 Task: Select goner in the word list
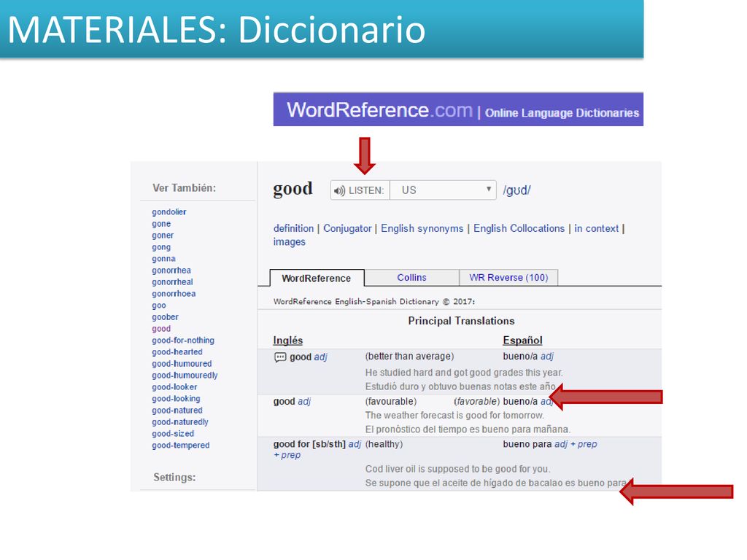pyautogui.click(x=163, y=236)
